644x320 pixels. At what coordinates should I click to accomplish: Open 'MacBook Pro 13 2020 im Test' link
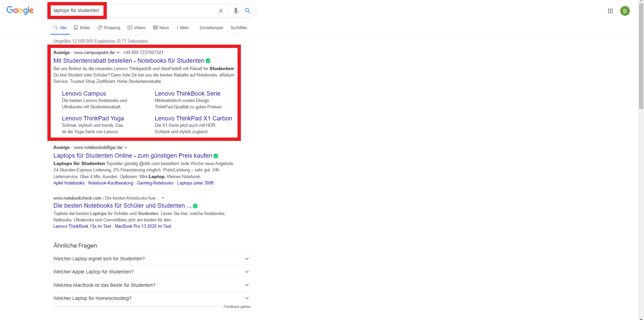tap(143, 226)
